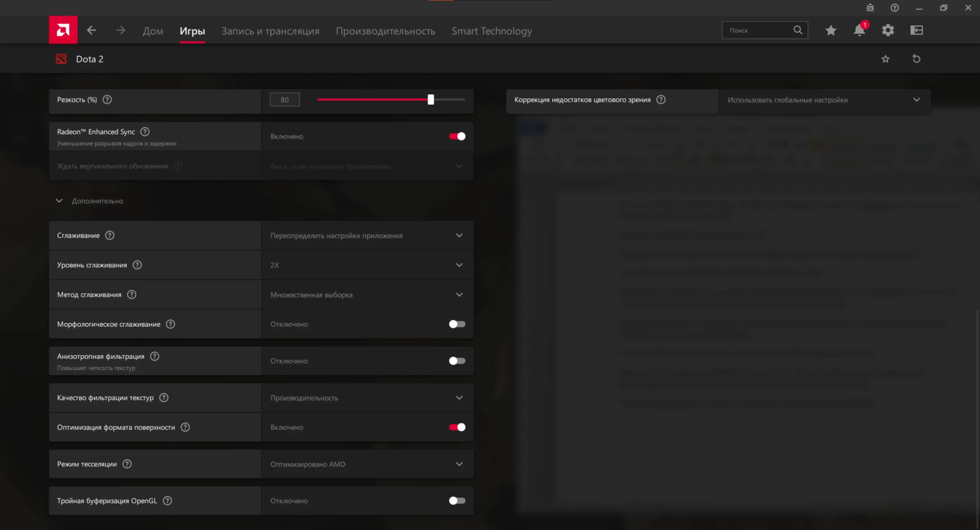Mark Dota 2 profile as favorite star
980x530 pixels.
coord(885,59)
